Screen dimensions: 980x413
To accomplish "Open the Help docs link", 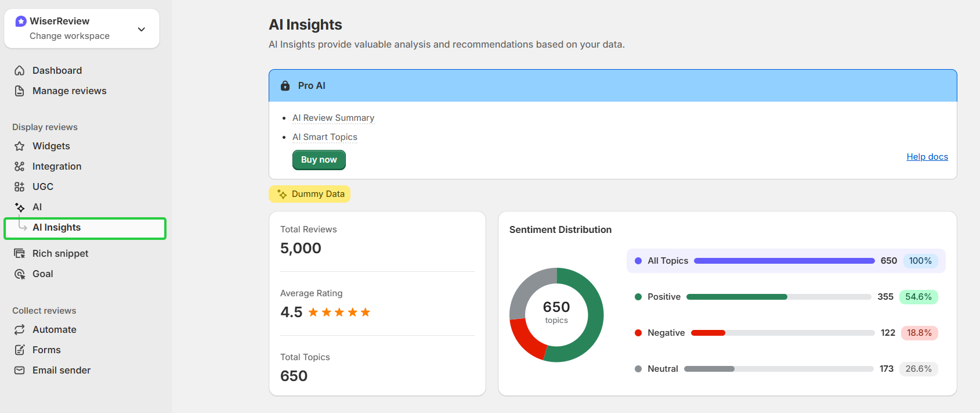I will tap(927, 157).
